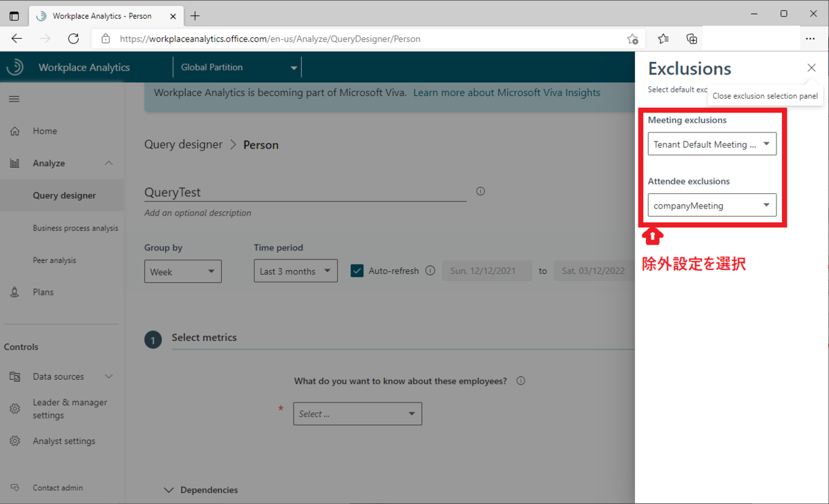Open the Attendee exclusions companyMeeting dropdown

click(712, 205)
